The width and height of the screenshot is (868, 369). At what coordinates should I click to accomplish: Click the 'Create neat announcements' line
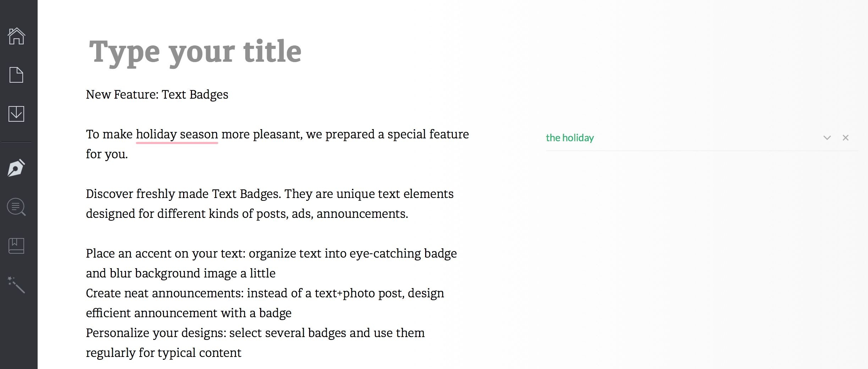tap(265, 293)
